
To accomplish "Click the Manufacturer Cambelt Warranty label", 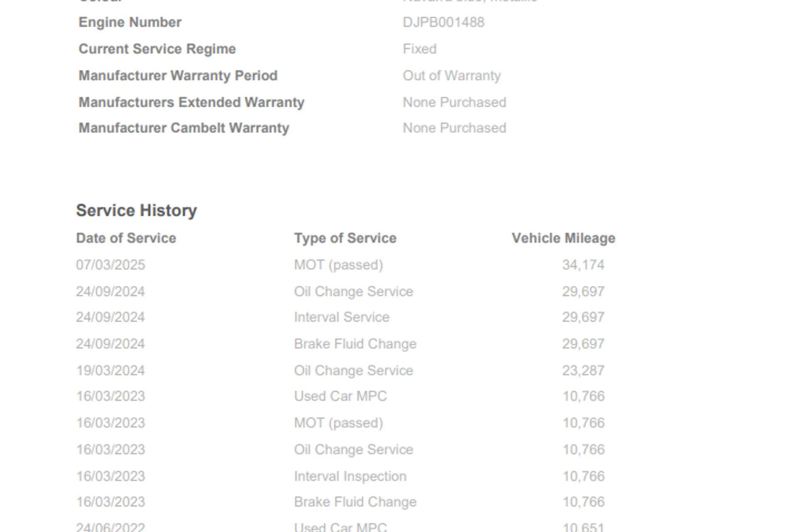I will pyautogui.click(x=184, y=128).
